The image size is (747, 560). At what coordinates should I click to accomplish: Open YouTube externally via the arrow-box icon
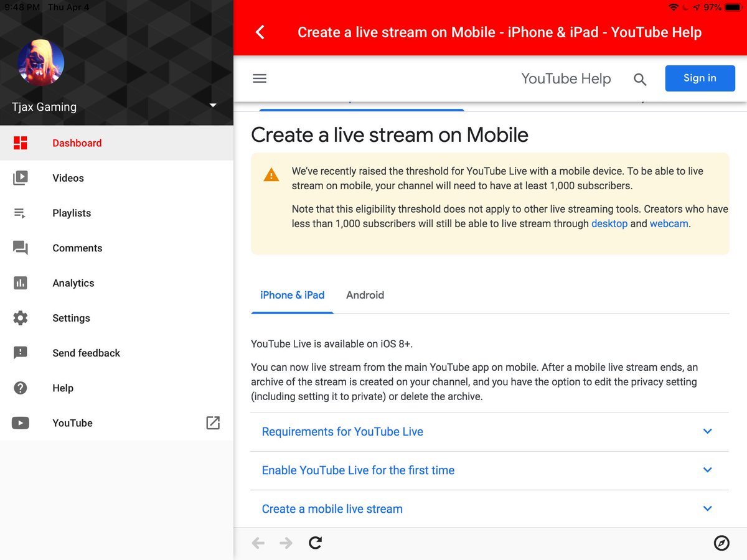pyautogui.click(x=213, y=423)
